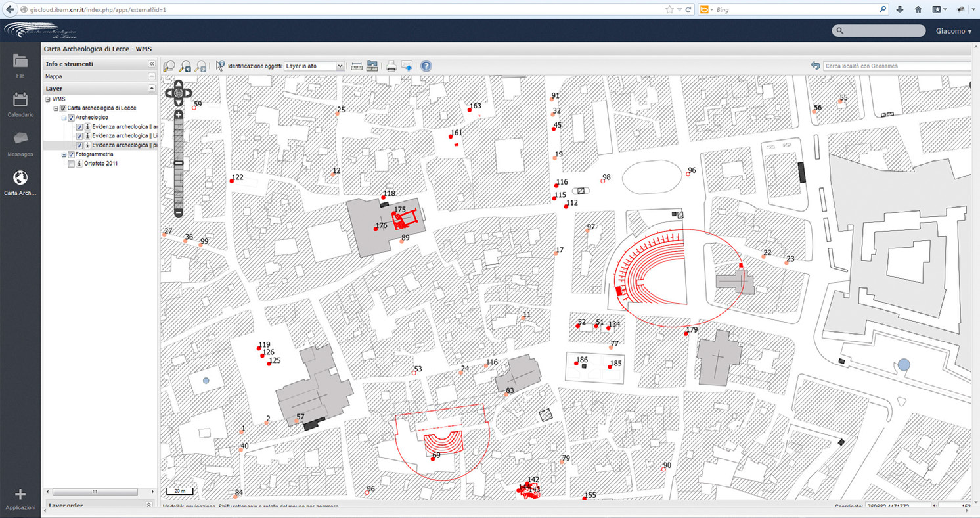Image resolution: width=980 pixels, height=518 pixels.
Task: Go to next zoom extent
Action: tap(201, 66)
